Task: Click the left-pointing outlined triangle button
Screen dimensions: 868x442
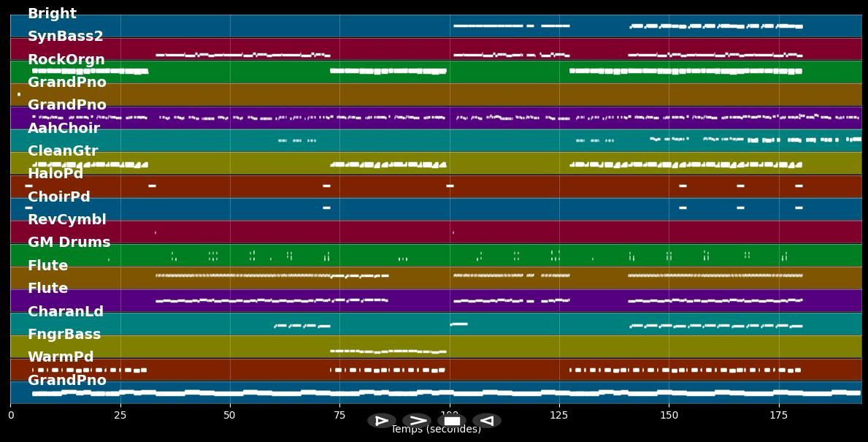Action: tap(487, 421)
